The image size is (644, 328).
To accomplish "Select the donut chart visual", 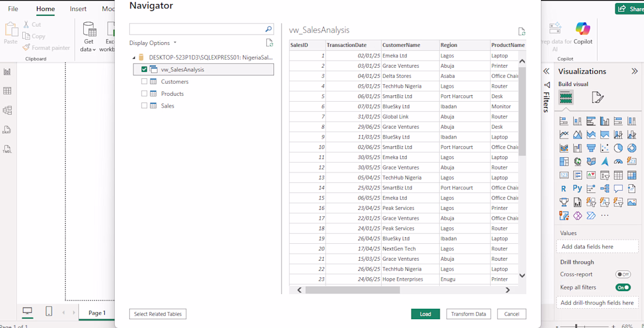I will 632,148.
